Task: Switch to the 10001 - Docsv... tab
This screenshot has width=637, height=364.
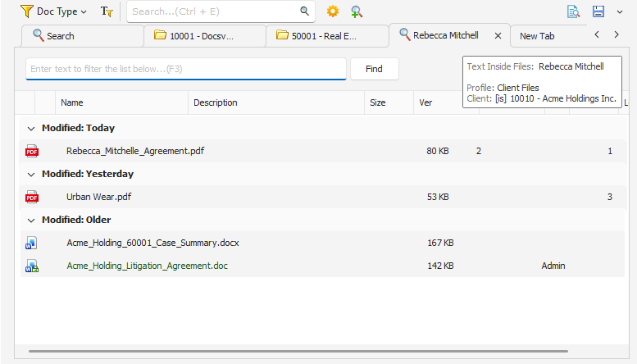Action: pyautogui.click(x=205, y=36)
